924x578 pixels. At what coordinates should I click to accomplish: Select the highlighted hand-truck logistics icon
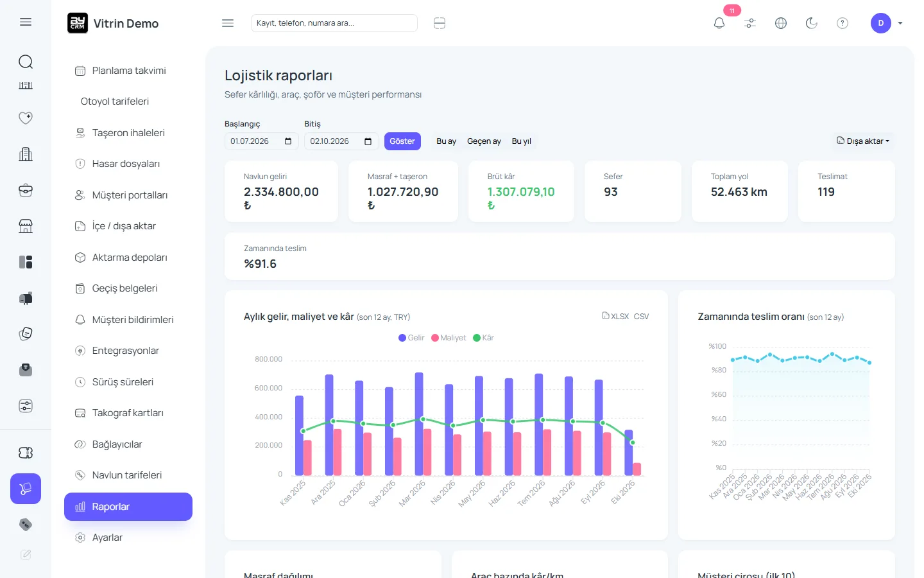tap(26, 489)
